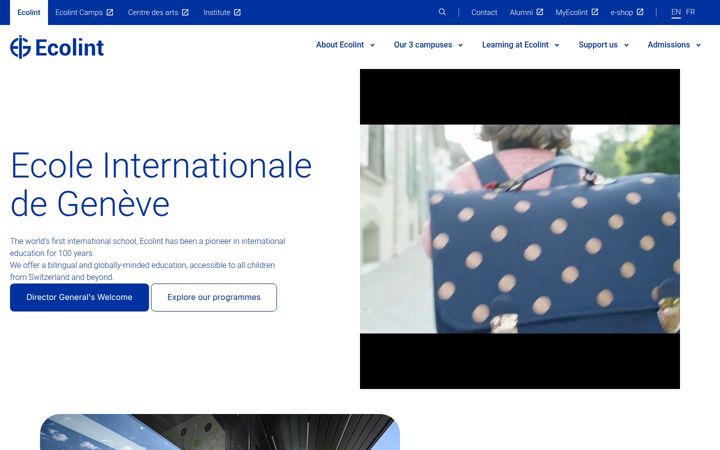Expand the Our 3 campuses chevron

460,45
